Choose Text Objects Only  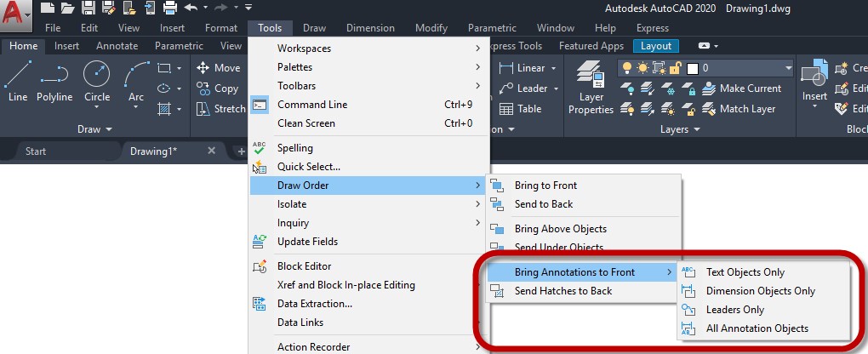[764, 272]
